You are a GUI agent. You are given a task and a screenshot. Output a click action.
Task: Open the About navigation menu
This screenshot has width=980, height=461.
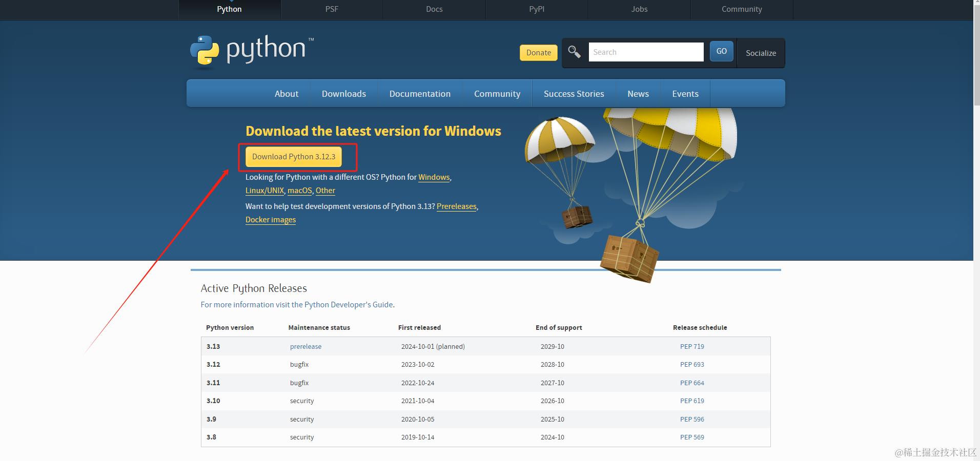click(287, 94)
